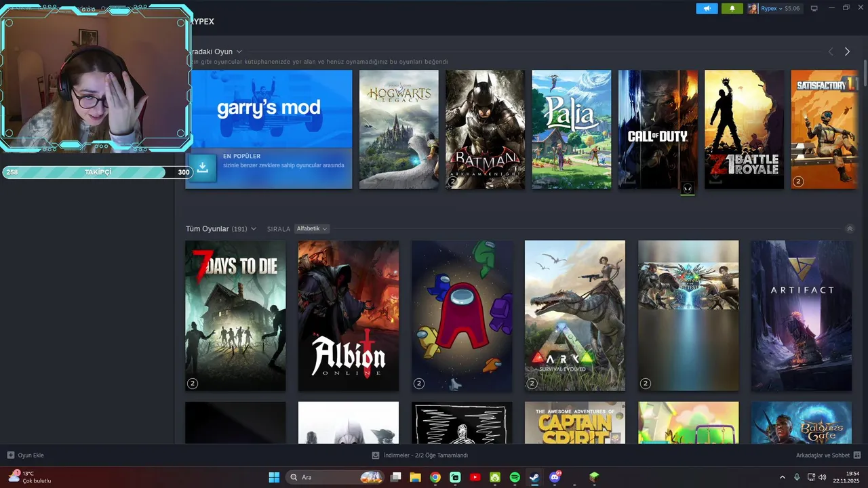Open Palia game cover
868x488 pixels.
click(572, 129)
